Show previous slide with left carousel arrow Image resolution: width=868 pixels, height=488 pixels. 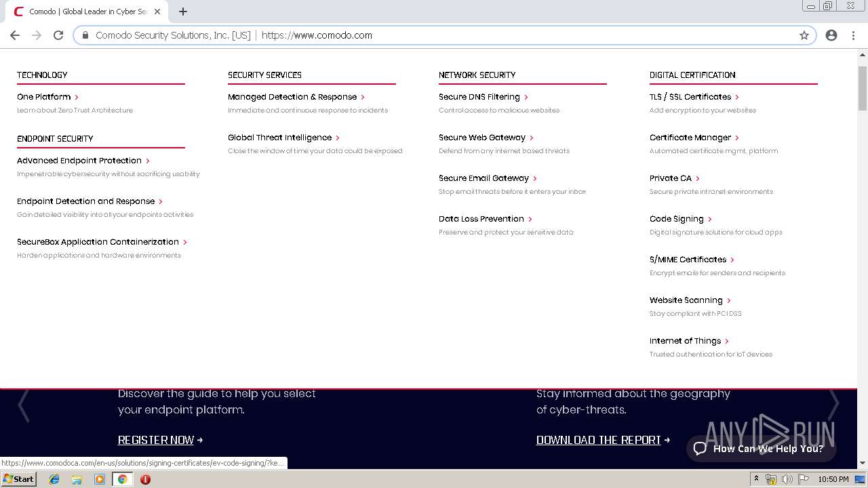(x=24, y=405)
